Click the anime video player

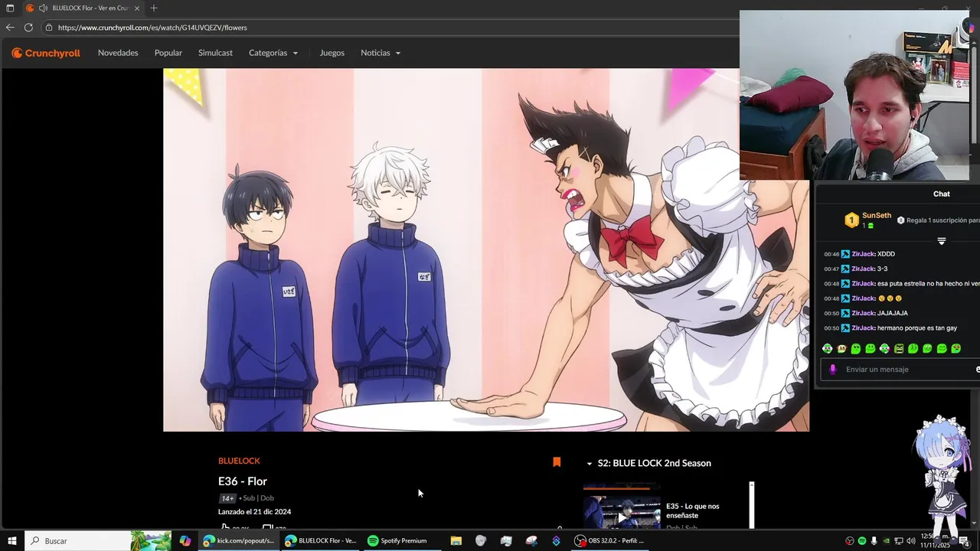pyautogui.click(x=486, y=249)
